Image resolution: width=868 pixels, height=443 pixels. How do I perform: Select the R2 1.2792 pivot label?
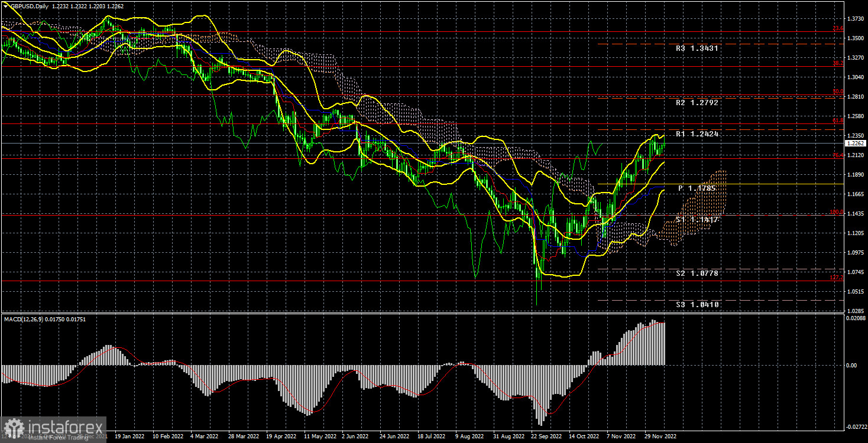pos(698,103)
